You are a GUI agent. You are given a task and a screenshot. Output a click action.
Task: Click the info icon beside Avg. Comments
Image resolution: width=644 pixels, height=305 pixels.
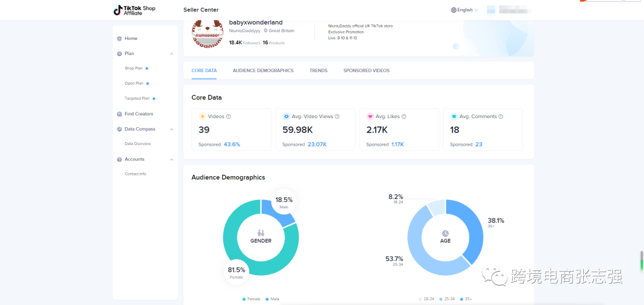tap(500, 117)
